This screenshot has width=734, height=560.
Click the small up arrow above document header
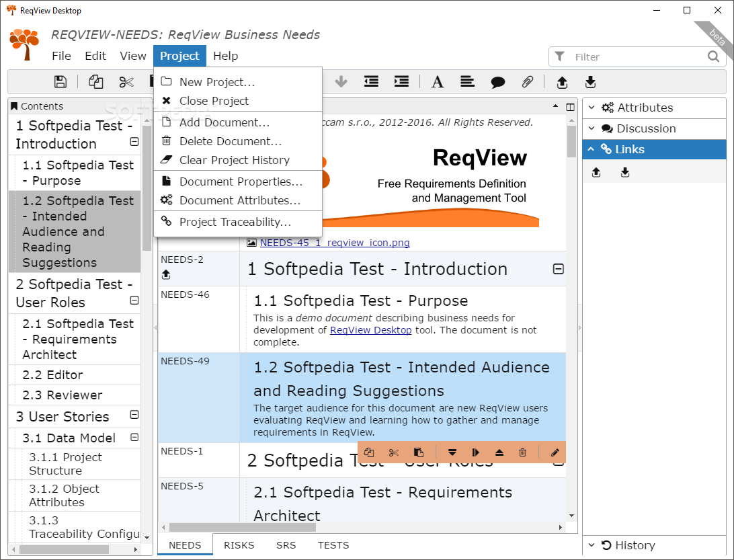point(555,106)
